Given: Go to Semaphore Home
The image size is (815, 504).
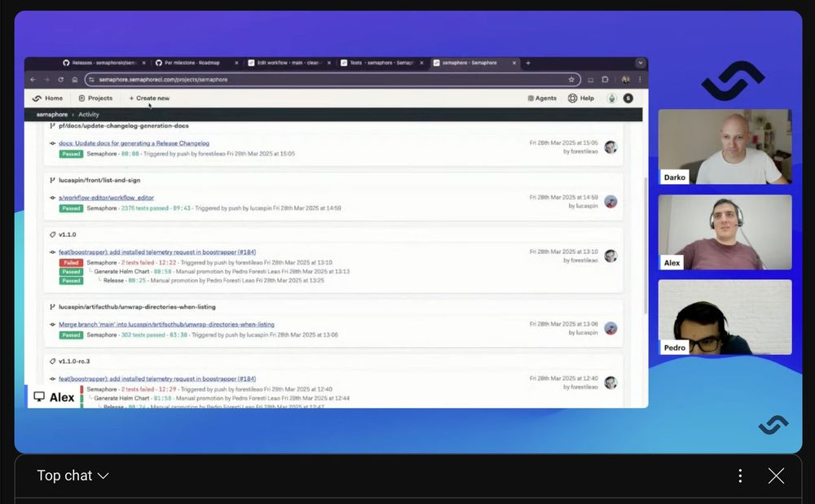Looking at the screenshot, I should click(x=47, y=98).
